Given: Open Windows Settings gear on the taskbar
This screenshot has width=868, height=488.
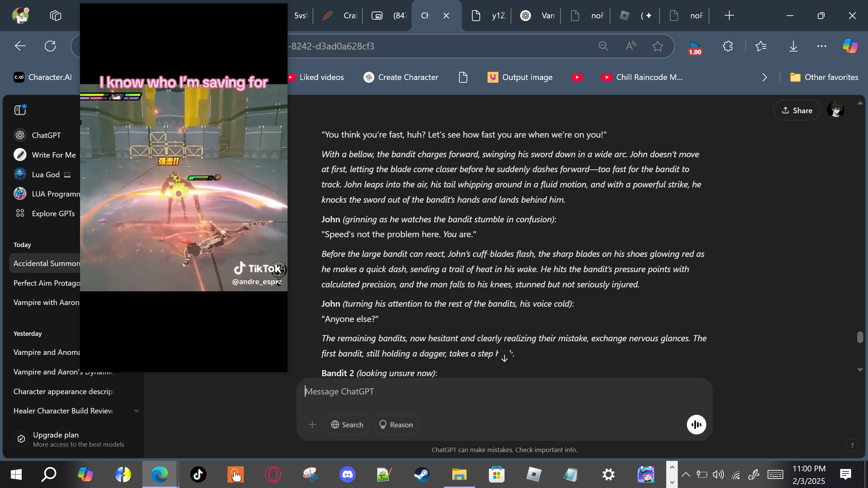Looking at the screenshot, I should [609, 474].
